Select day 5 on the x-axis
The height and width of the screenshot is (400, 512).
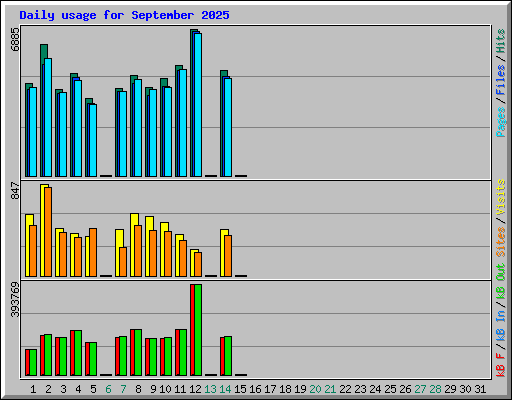tap(93, 389)
